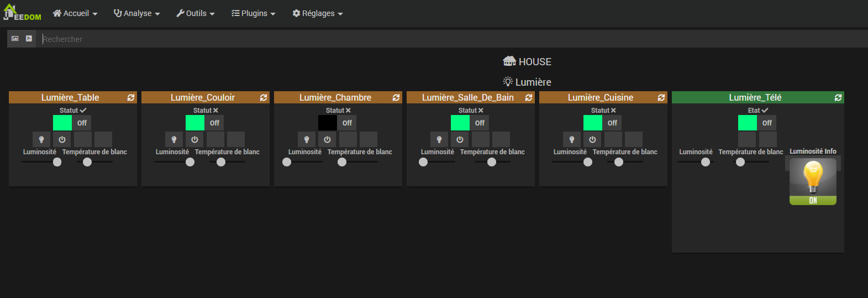Toggle the green On state of Lumière_Télé
Viewport: 868px width, 298px height.
click(747, 123)
